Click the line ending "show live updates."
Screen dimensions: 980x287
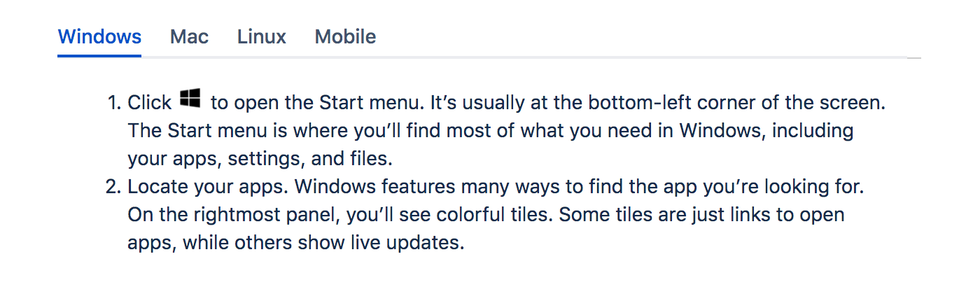[x=295, y=243]
